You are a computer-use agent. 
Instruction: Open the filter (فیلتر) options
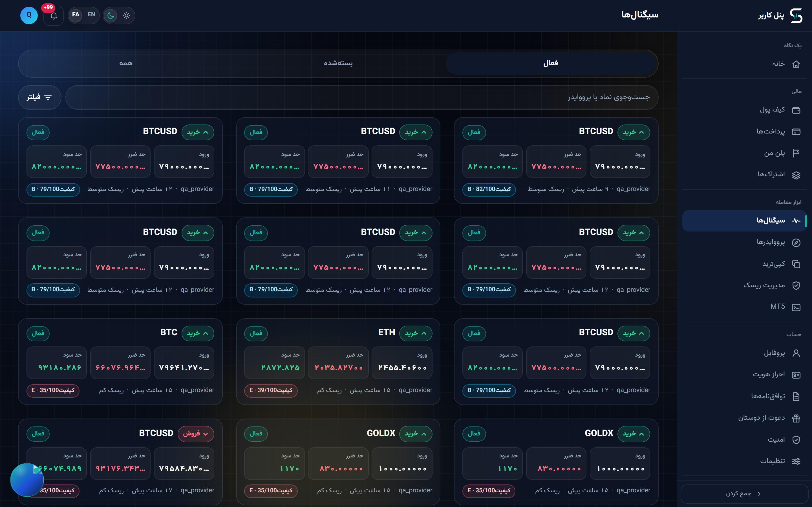point(39,97)
